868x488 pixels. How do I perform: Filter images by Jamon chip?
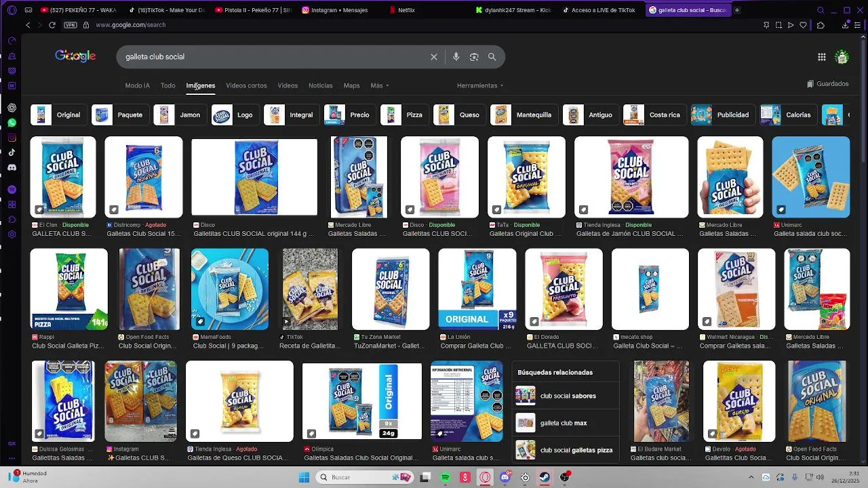click(x=179, y=115)
